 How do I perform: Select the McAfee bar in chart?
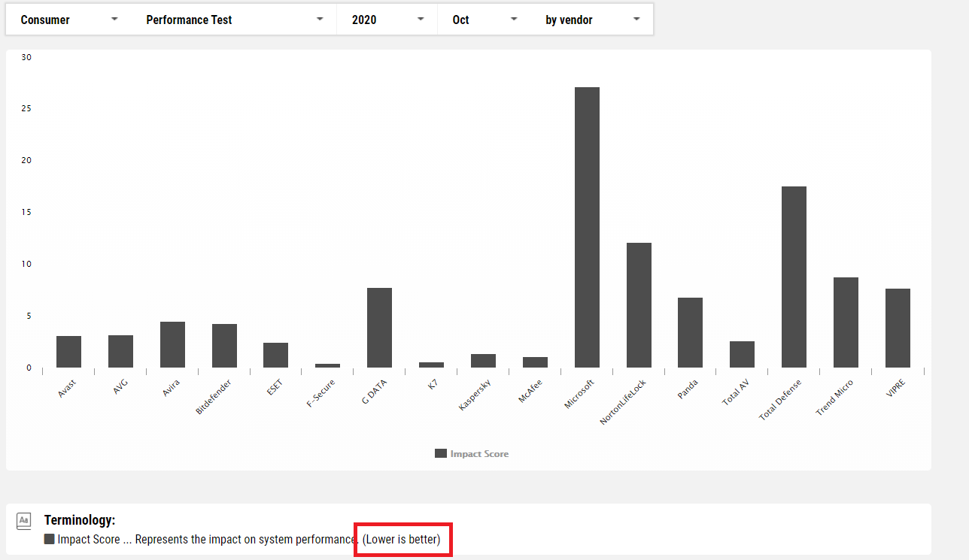[x=535, y=362]
